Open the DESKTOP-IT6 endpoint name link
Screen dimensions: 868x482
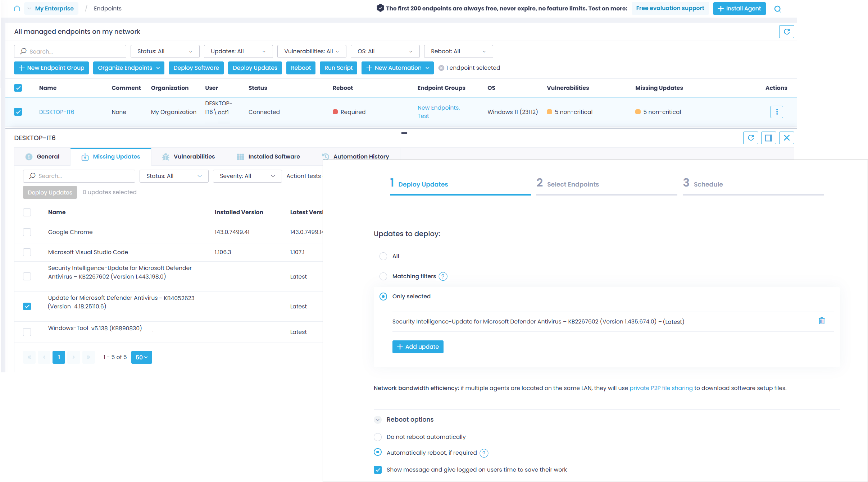point(56,112)
